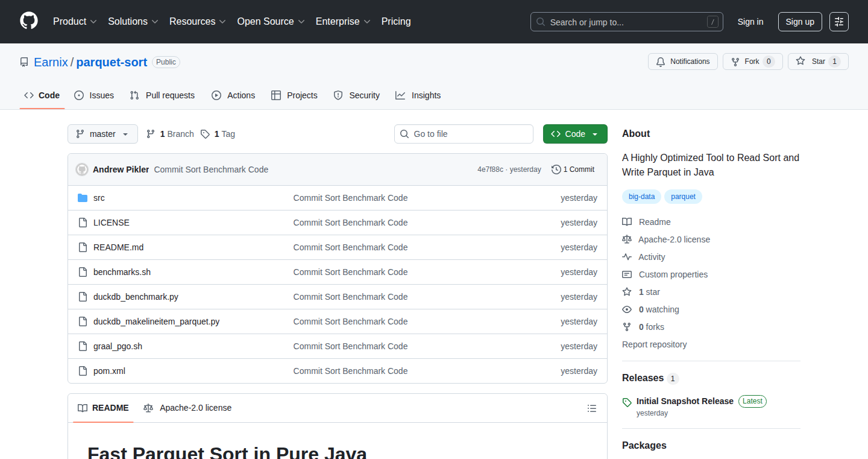This screenshot has height=459, width=868.
Task: Click the Releases heading link
Action: tap(643, 378)
